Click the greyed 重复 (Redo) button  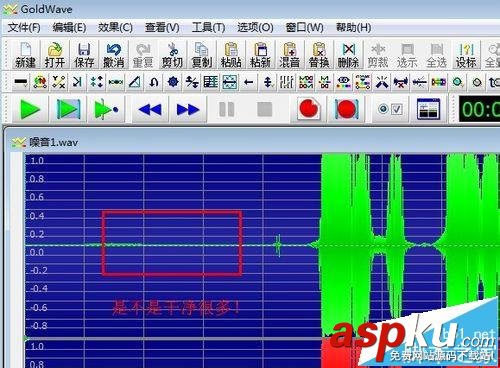pyautogui.click(x=143, y=55)
